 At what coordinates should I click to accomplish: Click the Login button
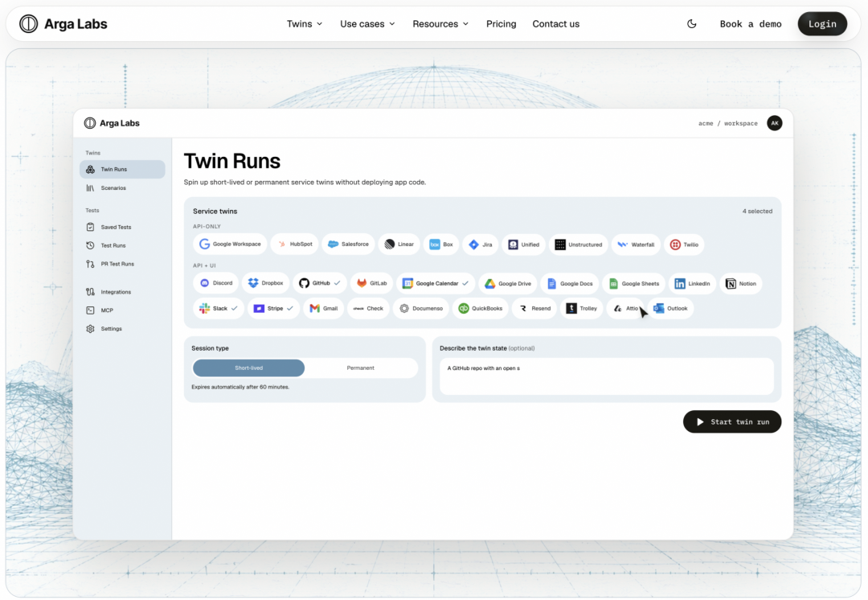(x=822, y=24)
